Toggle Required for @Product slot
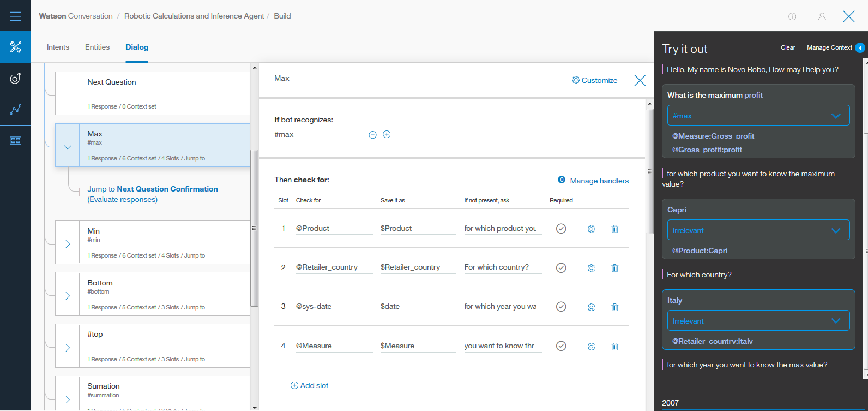The image size is (868, 411). coord(561,229)
